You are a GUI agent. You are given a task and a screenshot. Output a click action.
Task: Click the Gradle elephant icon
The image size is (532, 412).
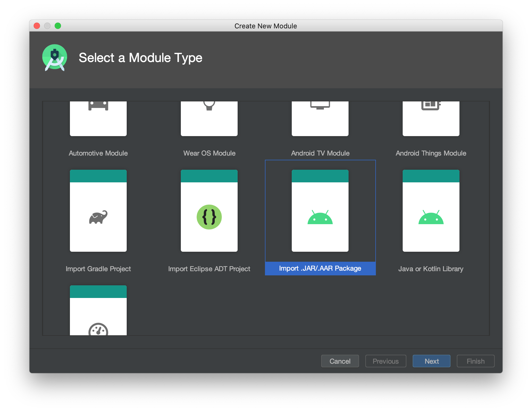(98, 217)
